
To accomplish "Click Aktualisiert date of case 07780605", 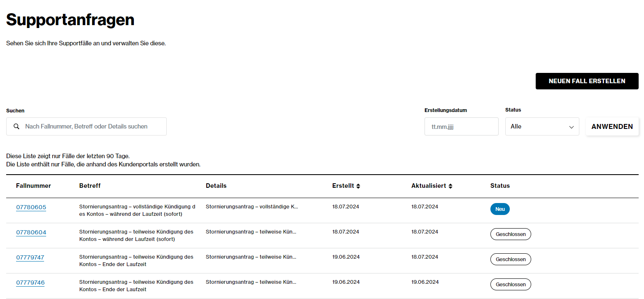I will tap(425, 207).
